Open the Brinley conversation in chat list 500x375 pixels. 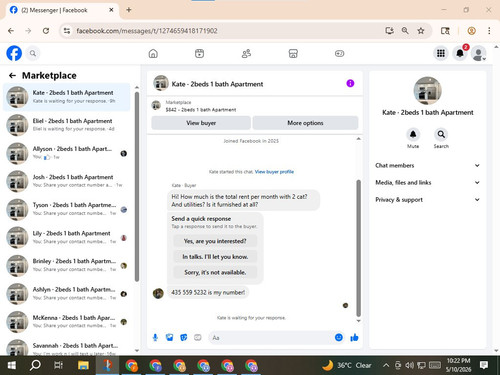pyautogui.click(x=67, y=265)
